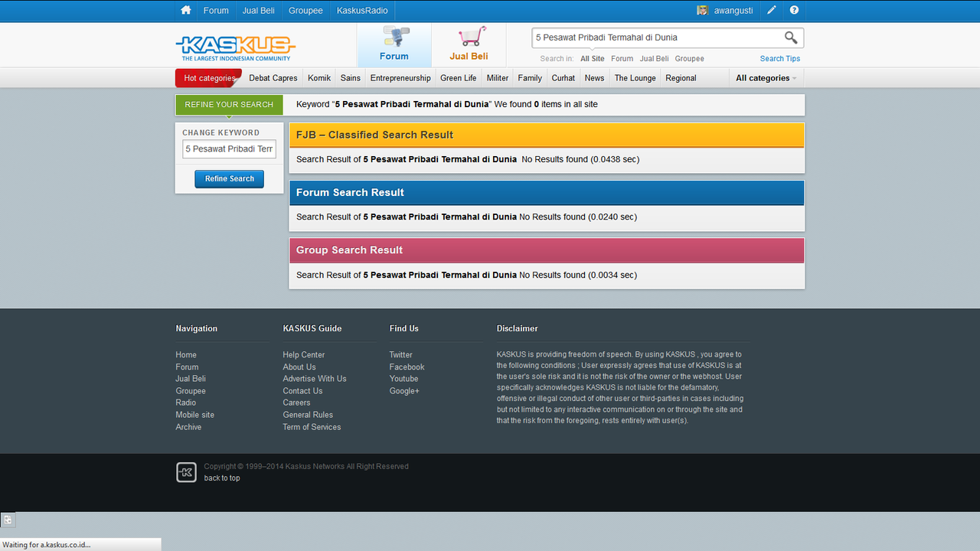Collapse the Refine Your Search panel
Image resolution: width=980 pixels, height=551 pixels.
click(229, 105)
